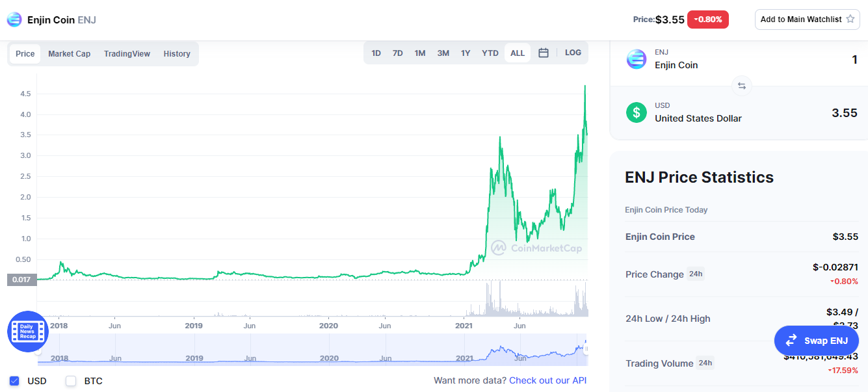Image resolution: width=868 pixels, height=392 pixels.
Task: Click the Price:$3.55 header text
Action: [659, 20]
